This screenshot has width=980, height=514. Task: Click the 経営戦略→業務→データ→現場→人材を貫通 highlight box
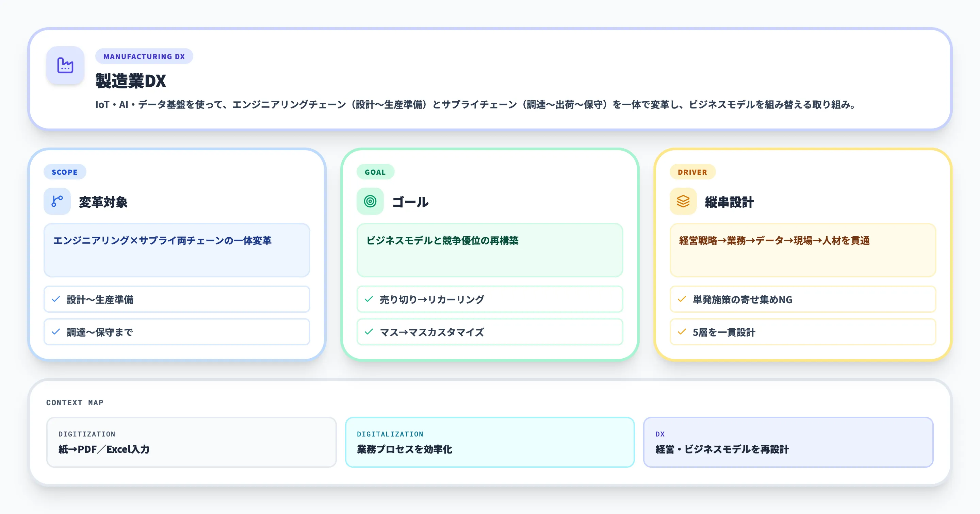(x=802, y=250)
